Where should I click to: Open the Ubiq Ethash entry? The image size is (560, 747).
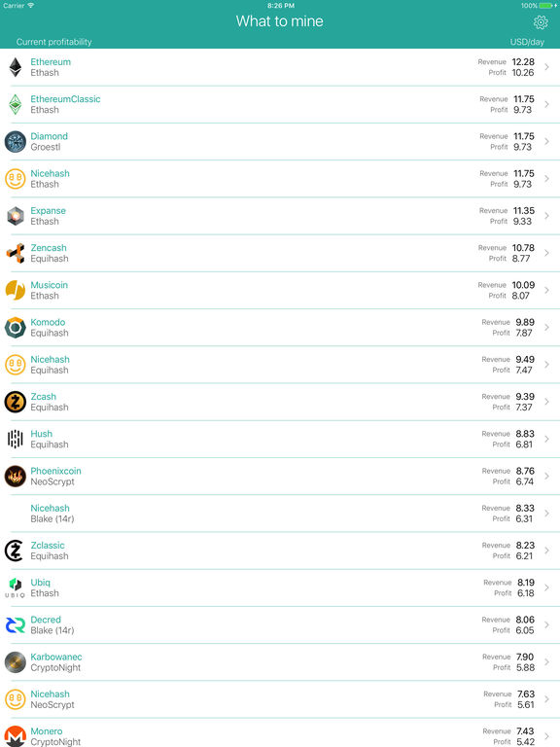coord(280,587)
